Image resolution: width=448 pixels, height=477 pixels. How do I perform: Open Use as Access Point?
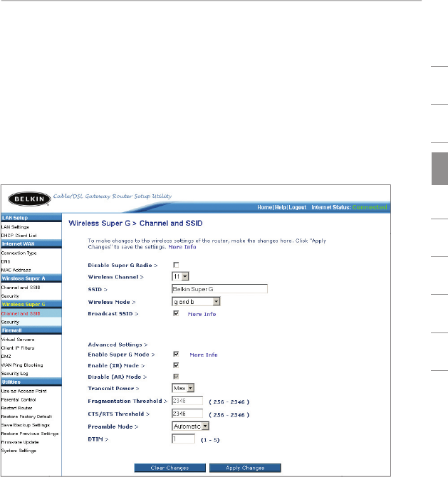pyautogui.click(x=24, y=392)
